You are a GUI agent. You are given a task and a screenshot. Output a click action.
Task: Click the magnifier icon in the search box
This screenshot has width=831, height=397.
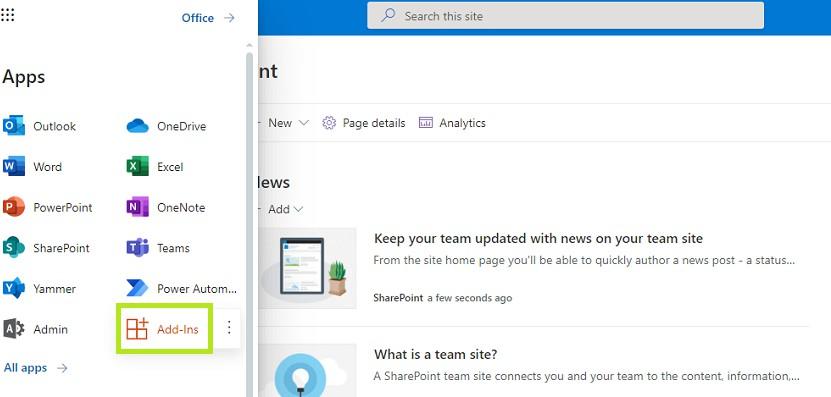pos(388,15)
